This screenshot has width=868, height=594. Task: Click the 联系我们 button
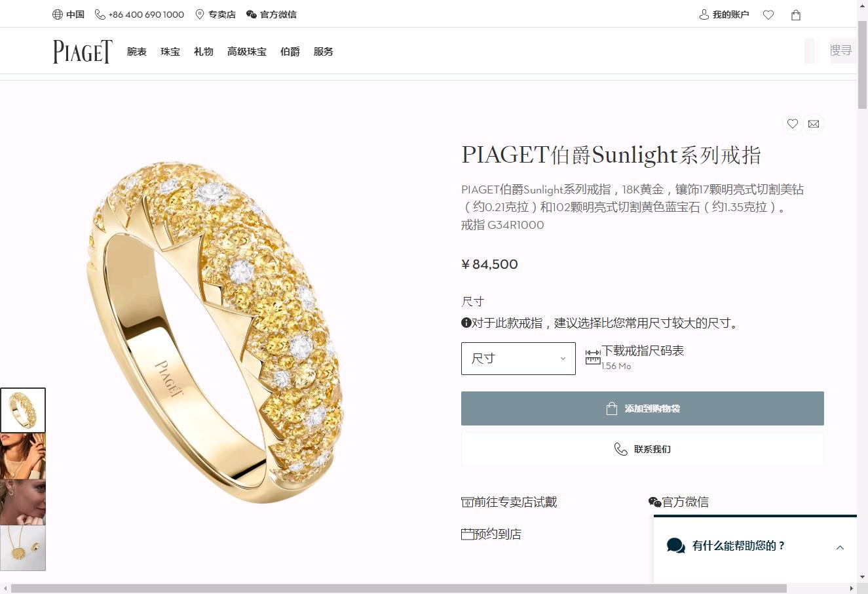[643, 449]
